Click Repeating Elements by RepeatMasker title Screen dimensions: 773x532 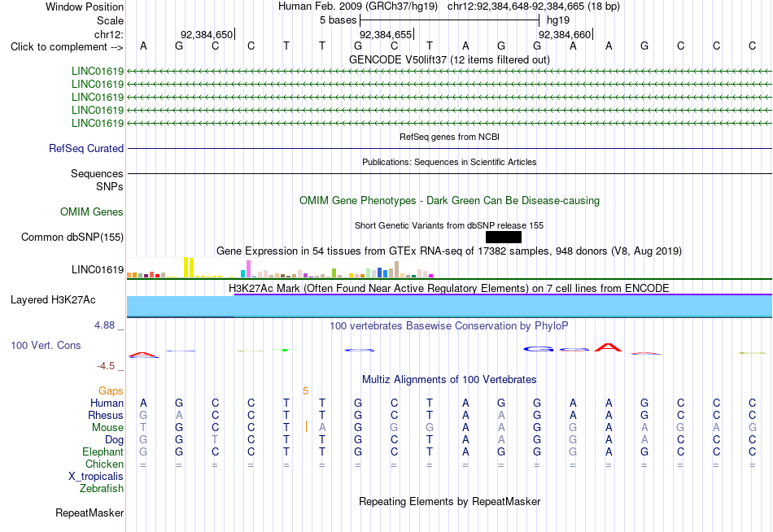click(449, 501)
